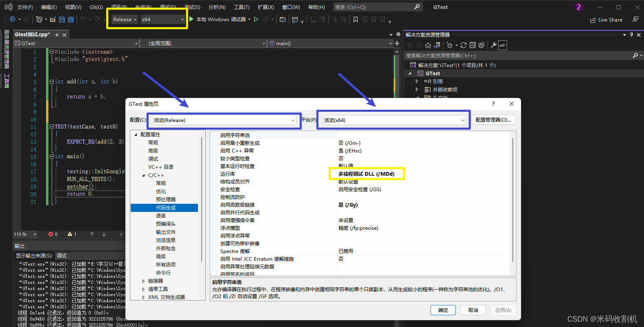Click the property tree vertical scrollbar
This screenshot has width=644, height=327.
coord(202,199)
